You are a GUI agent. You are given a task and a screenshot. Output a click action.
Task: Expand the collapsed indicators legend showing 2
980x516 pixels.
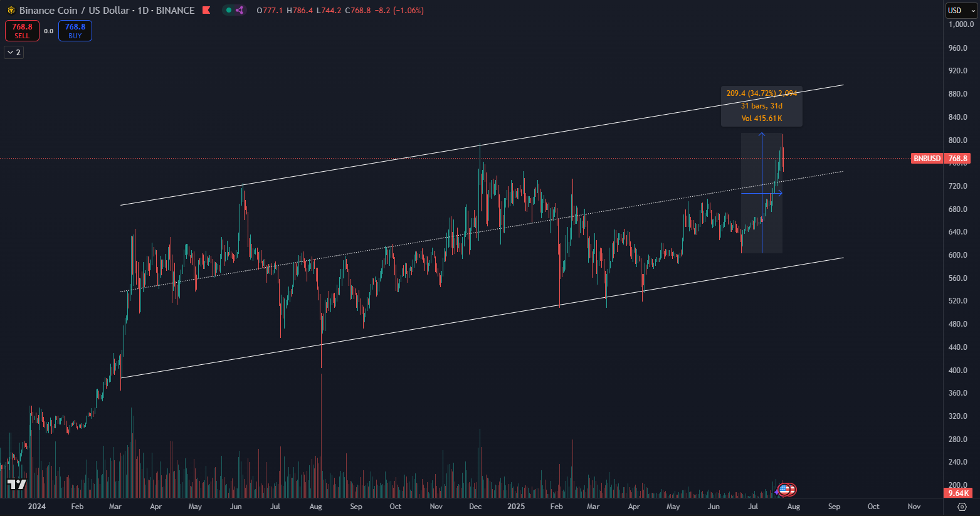point(14,53)
